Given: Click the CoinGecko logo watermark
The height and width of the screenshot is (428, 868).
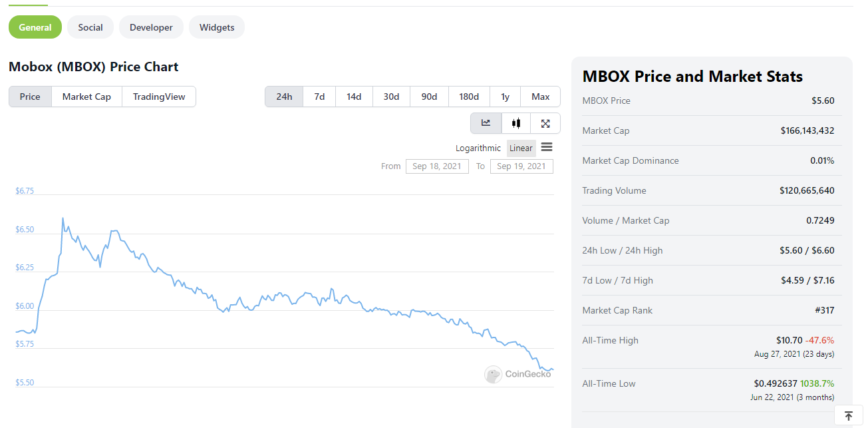Looking at the screenshot, I should (x=517, y=374).
